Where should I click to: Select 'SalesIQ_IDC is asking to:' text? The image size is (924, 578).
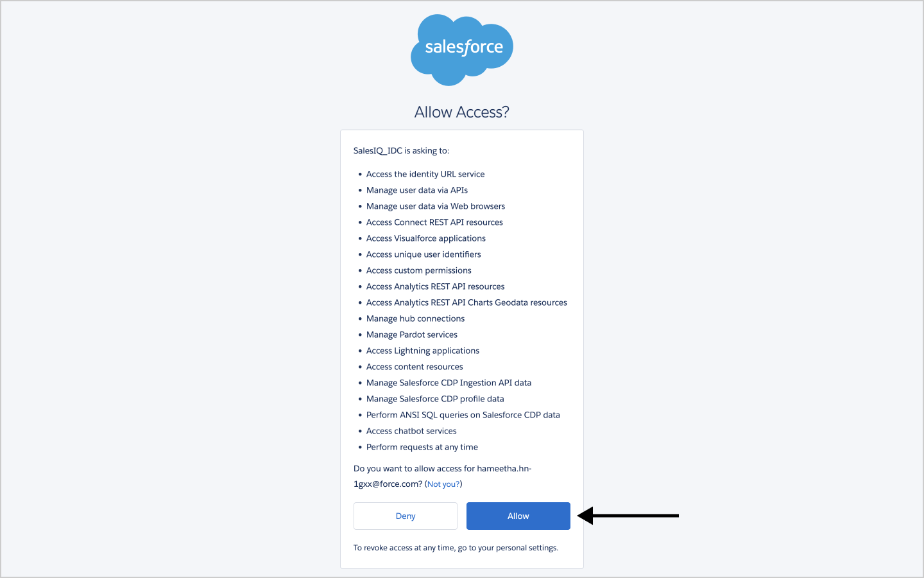(402, 151)
